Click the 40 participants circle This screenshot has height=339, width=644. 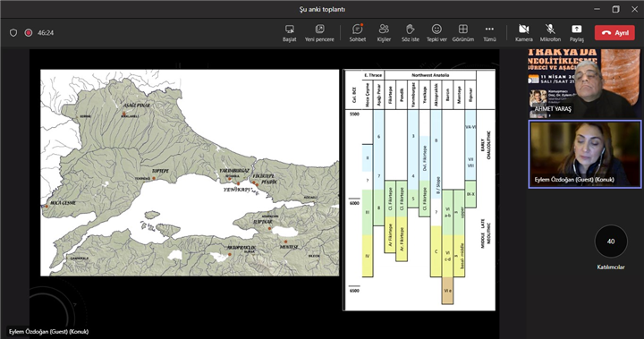[611, 242]
